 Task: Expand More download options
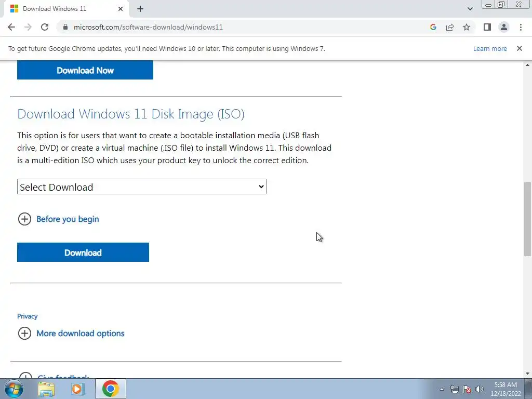pos(71,334)
